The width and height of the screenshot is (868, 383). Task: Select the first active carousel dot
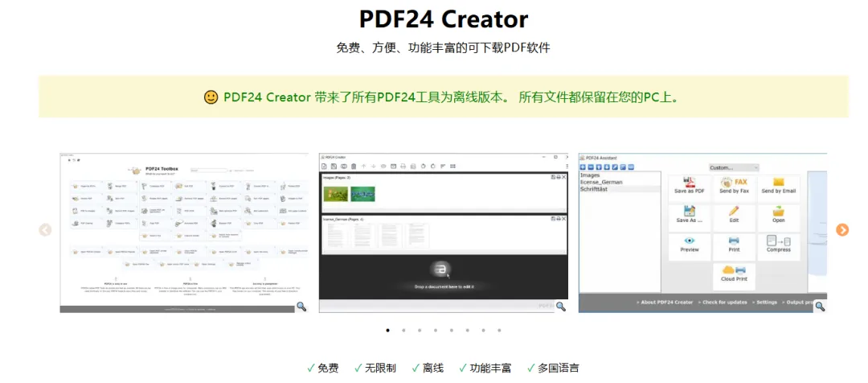coord(387,330)
